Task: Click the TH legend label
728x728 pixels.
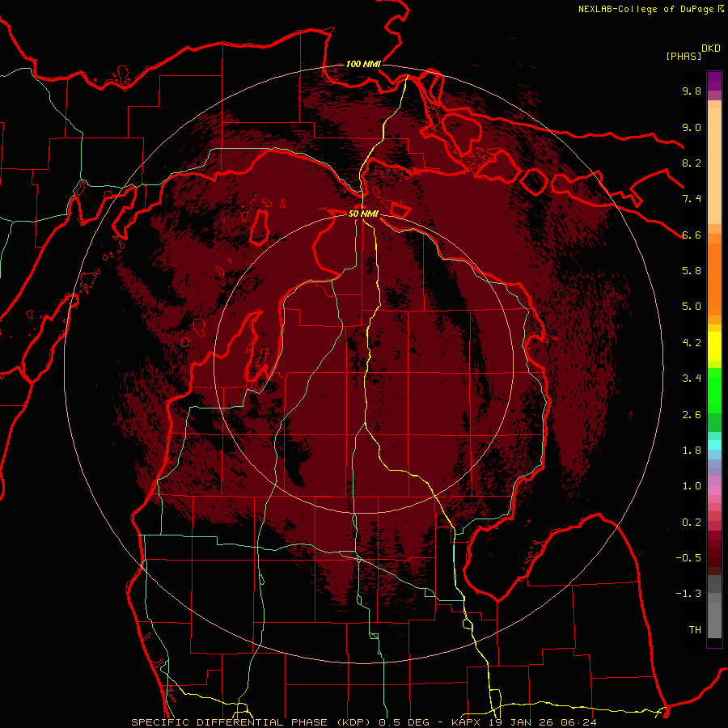Action: tap(695, 630)
